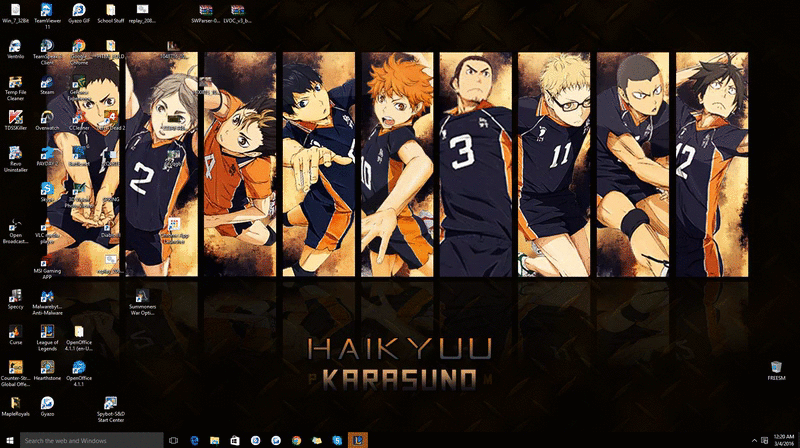Switch to League of Legends taskbar app
The image size is (800, 448).
pyautogui.click(x=358, y=440)
